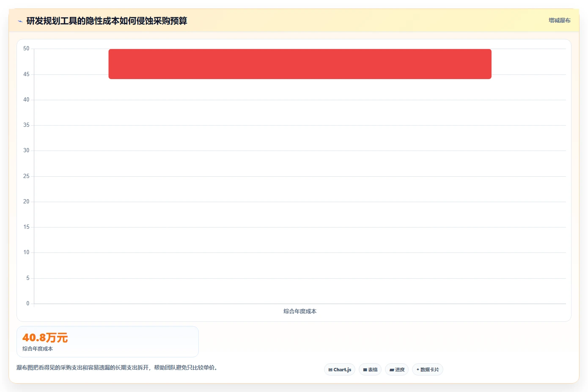Screen dimensions: 588x392
Task: Click the 40.8万元 value
Action: [45, 337]
